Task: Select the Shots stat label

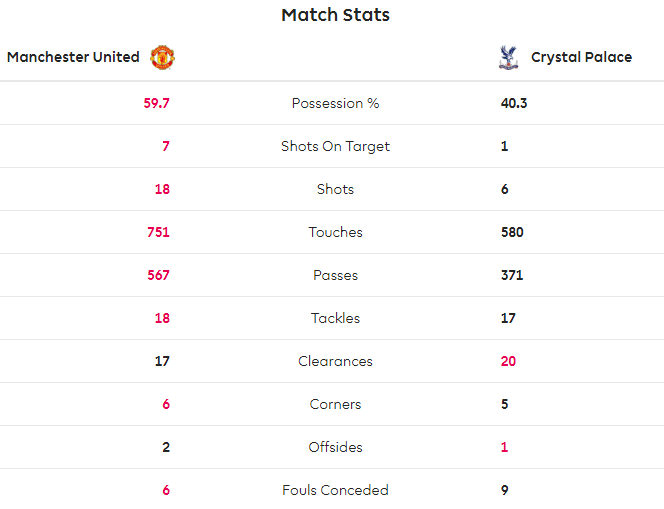Action: tap(335, 189)
